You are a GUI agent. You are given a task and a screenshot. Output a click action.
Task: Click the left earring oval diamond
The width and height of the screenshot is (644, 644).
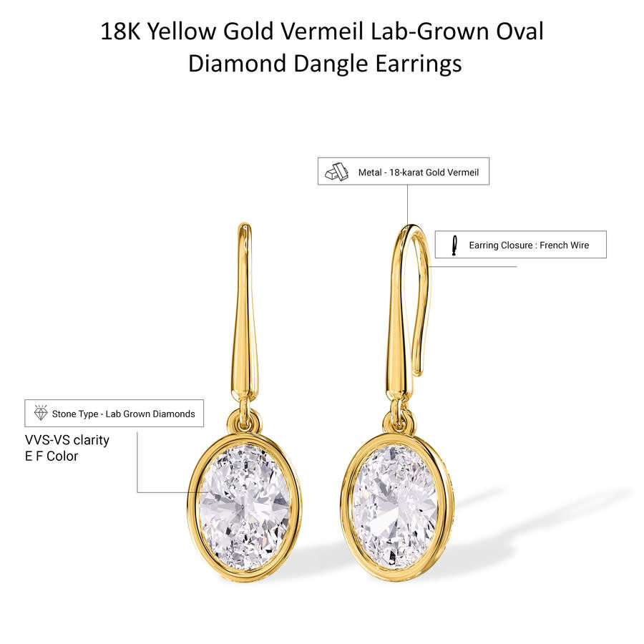click(x=245, y=507)
